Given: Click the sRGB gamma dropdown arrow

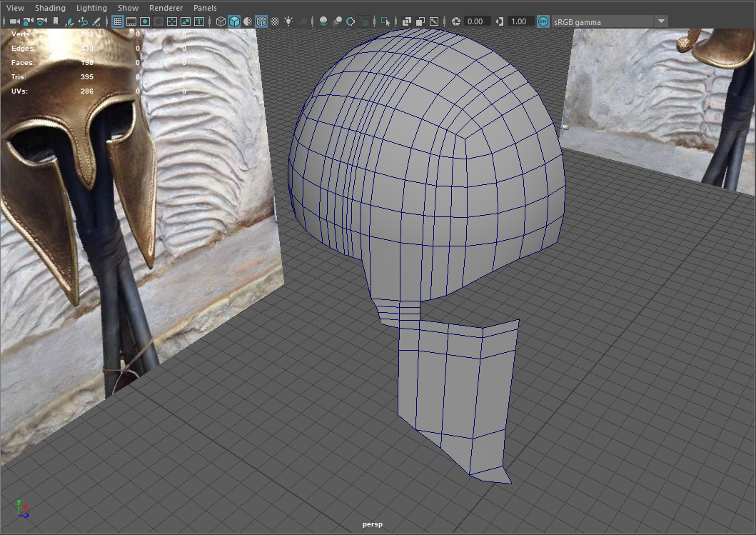Looking at the screenshot, I should (x=662, y=21).
